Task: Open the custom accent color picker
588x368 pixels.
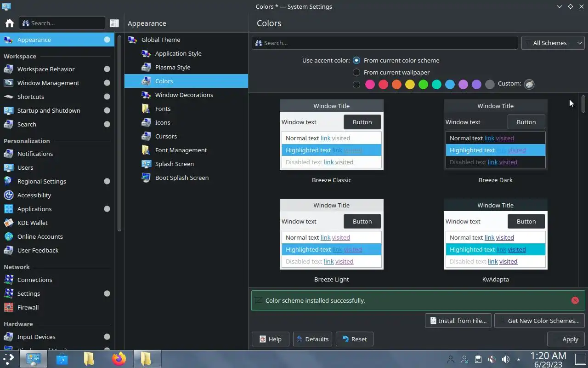Action: point(529,84)
